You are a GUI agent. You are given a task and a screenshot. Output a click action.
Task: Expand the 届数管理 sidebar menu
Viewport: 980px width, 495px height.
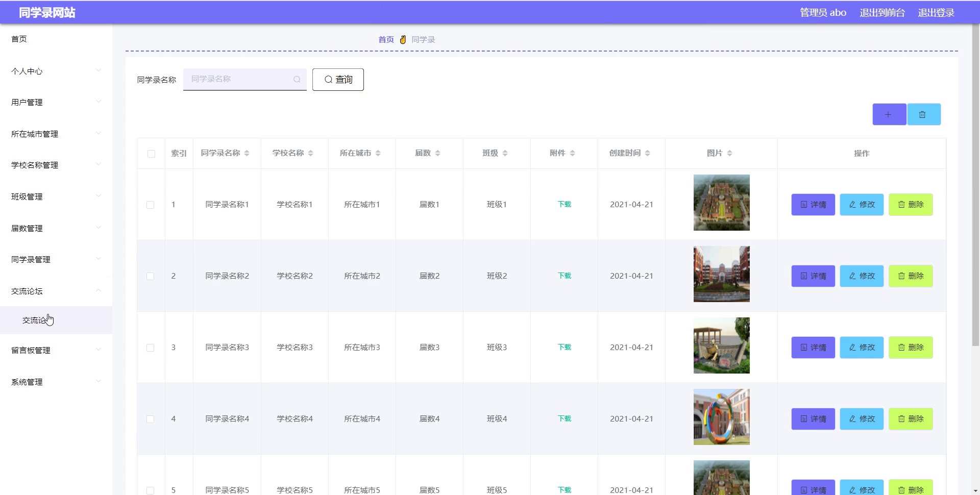[56, 228]
